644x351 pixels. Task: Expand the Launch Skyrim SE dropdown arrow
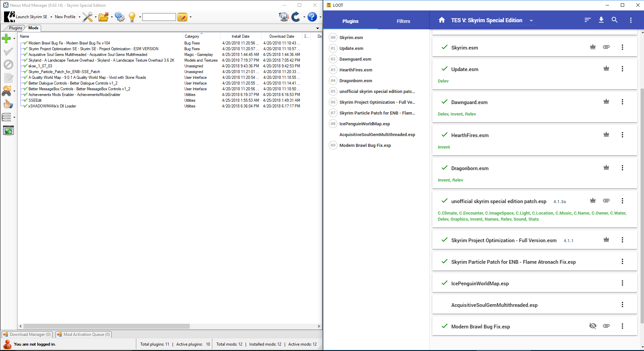pyautogui.click(x=51, y=17)
